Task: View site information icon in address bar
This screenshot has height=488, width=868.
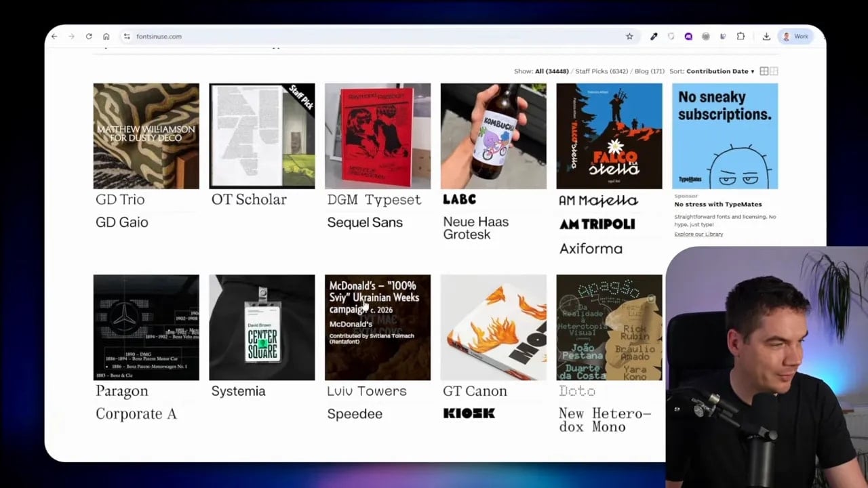Action: [x=127, y=37]
